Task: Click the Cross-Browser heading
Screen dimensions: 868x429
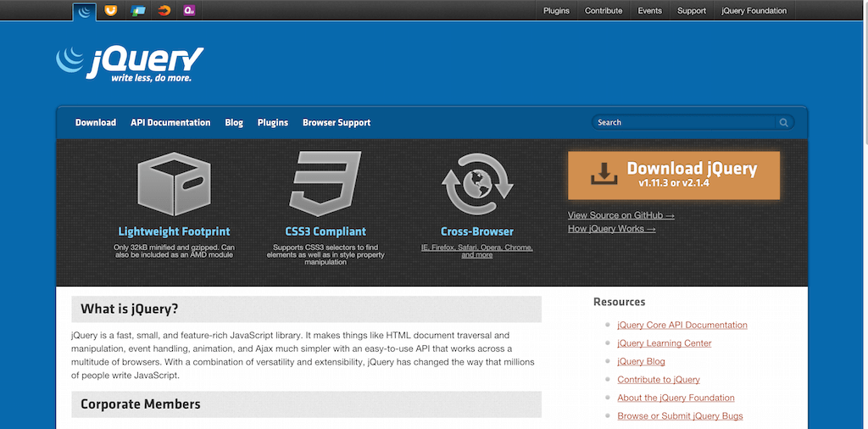Action: 477,231
